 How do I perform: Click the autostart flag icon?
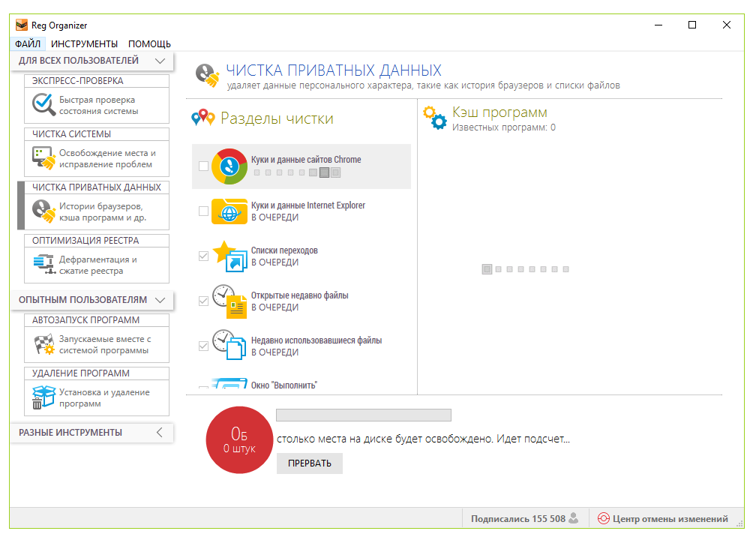click(44, 344)
